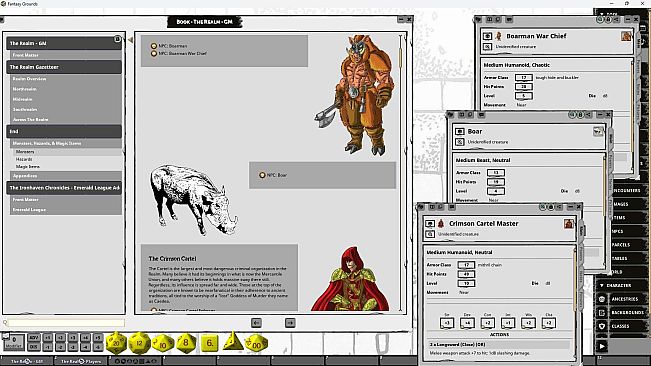Open the Boar sheet portrait thumbnail
This screenshot has height=366, width=651.
pyautogui.click(x=598, y=132)
